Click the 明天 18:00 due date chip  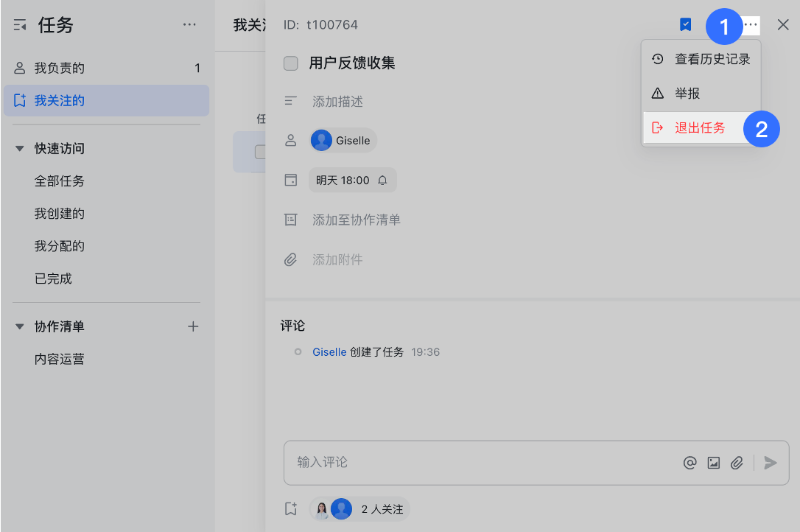pyautogui.click(x=352, y=180)
